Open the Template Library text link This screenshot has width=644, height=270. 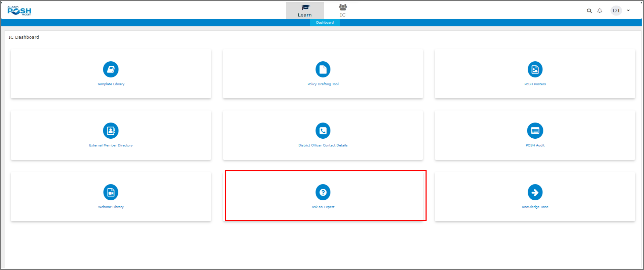click(x=111, y=84)
